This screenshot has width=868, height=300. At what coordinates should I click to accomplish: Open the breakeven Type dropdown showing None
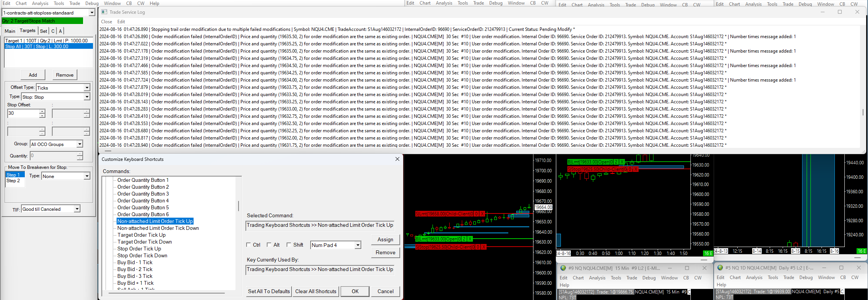click(87, 176)
